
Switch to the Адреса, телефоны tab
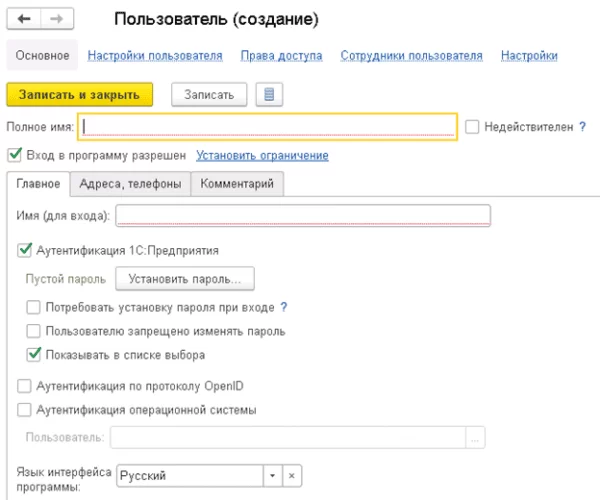[x=130, y=184]
